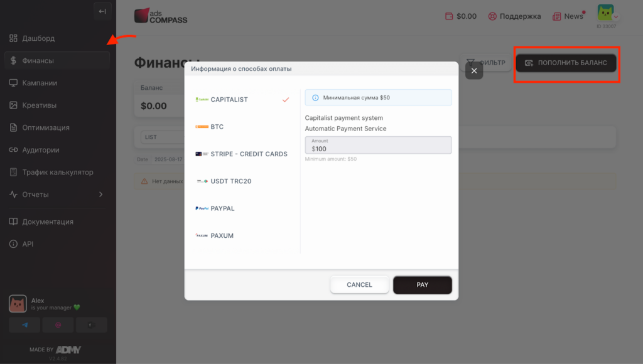Select STRIPE - CREDIT CARDS method
Screen dimensions: 643x364
[x=242, y=154]
